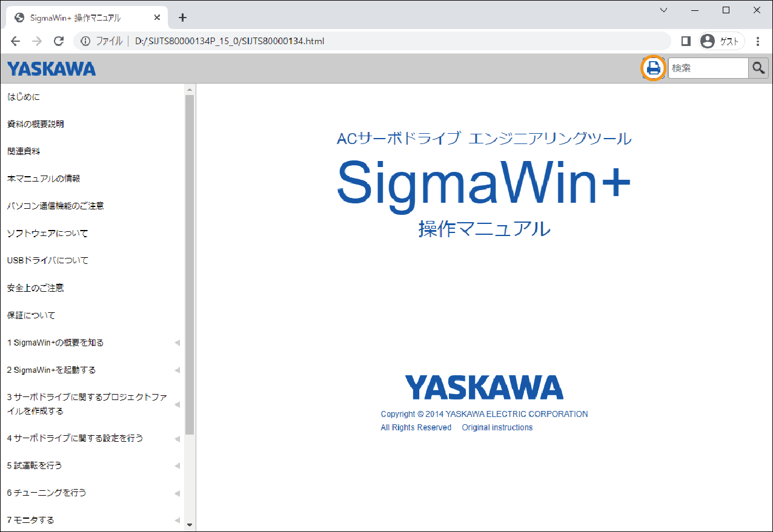Expand the "5 試運転を行う" chapter
The width and height of the screenshot is (773, 532).
(x=177, y=466)
